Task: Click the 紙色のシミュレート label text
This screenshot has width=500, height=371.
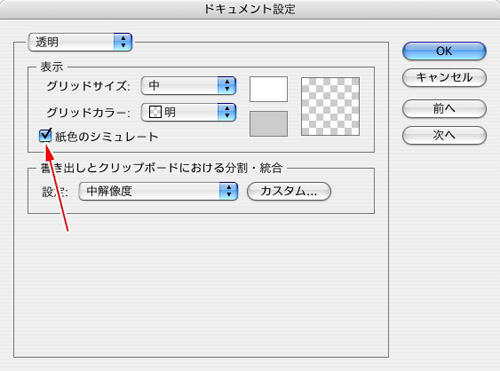Action: (x=106, y=137)
